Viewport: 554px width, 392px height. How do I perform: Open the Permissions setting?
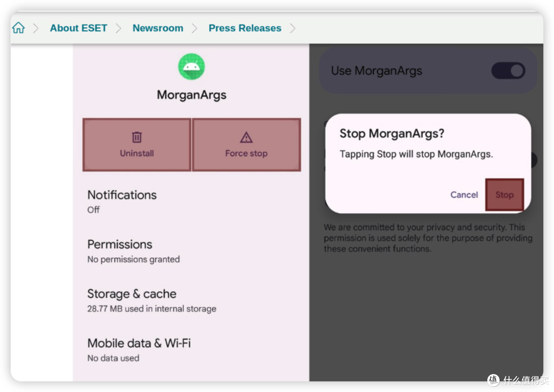tap(191, 251)
